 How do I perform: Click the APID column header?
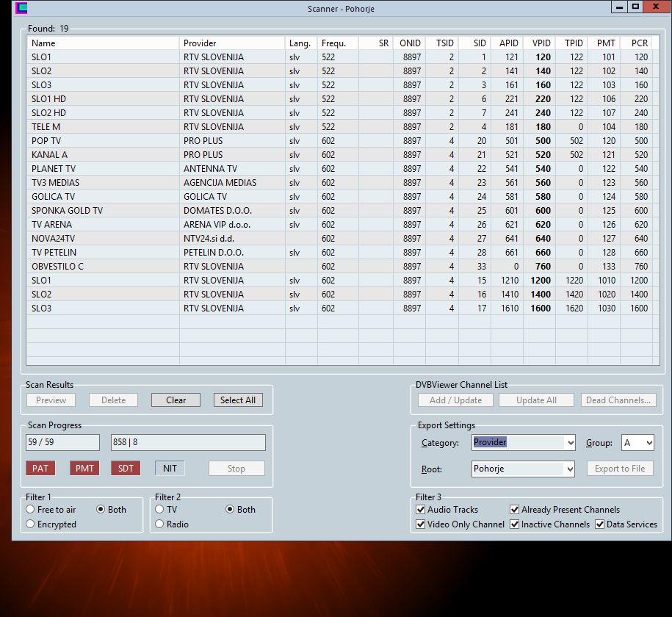pos(507,43)
